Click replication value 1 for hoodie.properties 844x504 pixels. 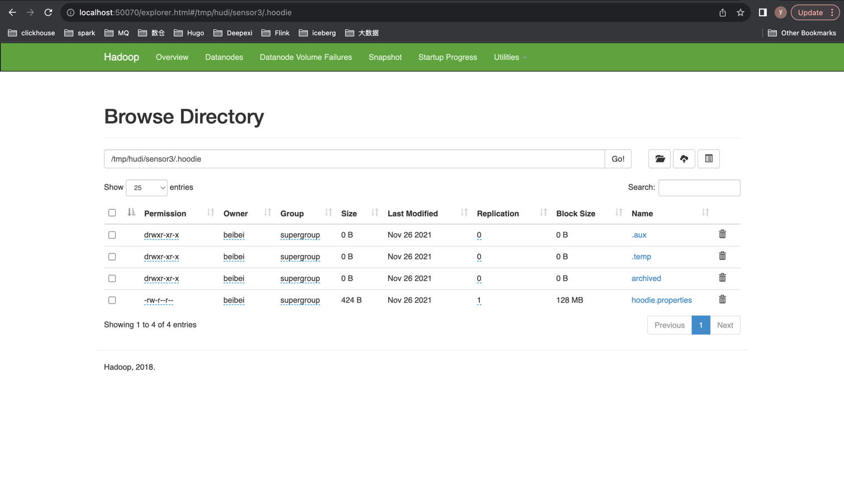pyautogui.click(x=479, y=300)
